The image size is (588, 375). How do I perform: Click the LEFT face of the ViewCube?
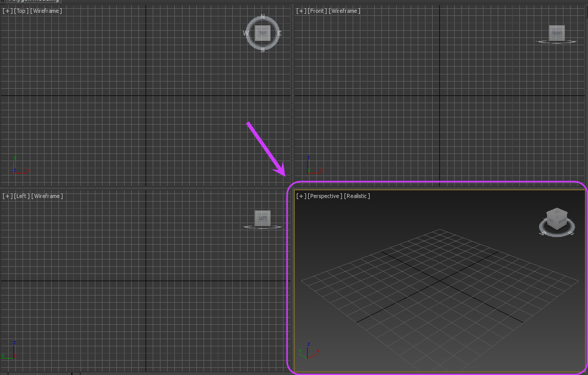262,218
